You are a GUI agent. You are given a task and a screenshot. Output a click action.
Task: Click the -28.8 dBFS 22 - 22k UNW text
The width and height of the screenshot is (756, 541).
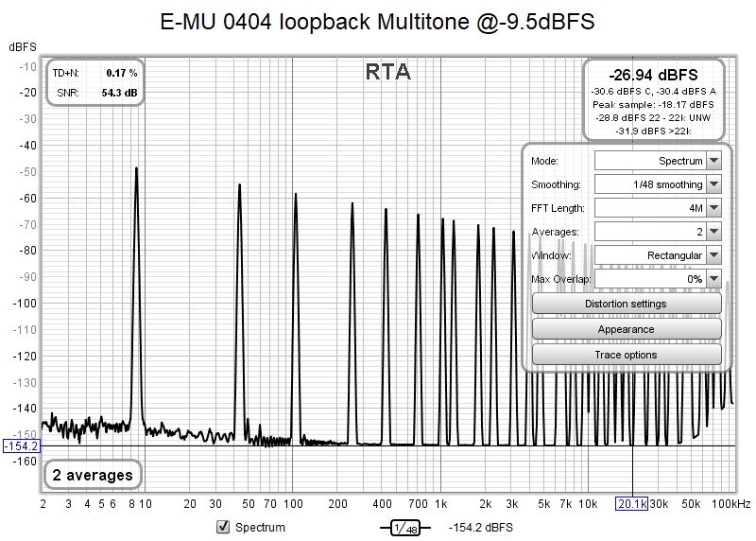[x=653, y=118]
